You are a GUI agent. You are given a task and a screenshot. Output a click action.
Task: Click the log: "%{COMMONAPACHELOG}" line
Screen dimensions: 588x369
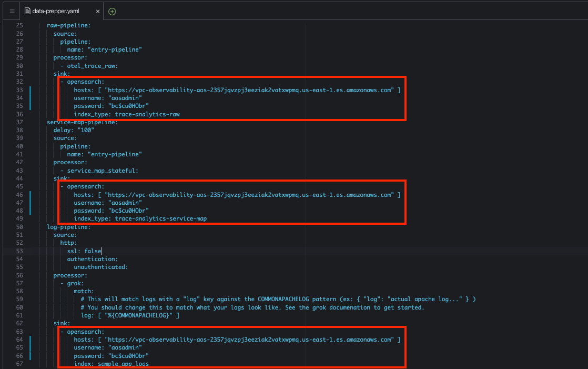130,315
